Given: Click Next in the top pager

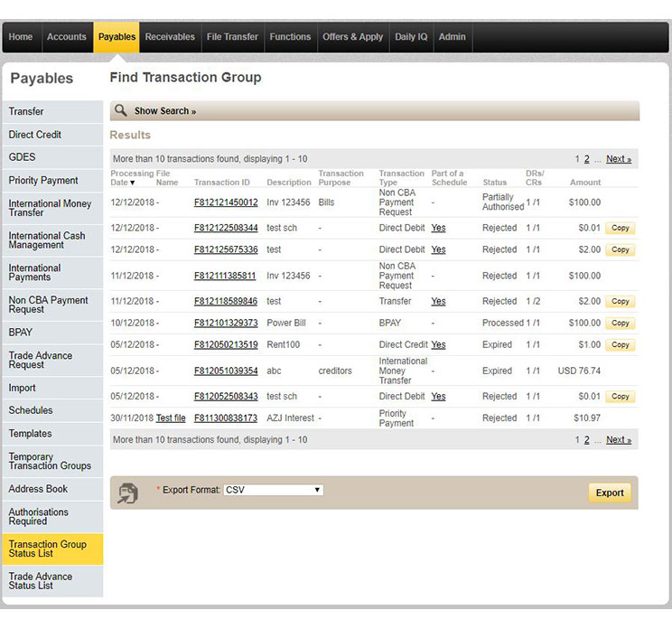Looking at the screenshot, I should [x=619, y=159].
